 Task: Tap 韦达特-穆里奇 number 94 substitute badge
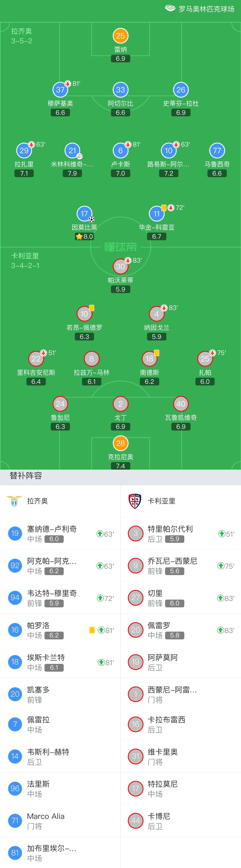tap(15, 597)
